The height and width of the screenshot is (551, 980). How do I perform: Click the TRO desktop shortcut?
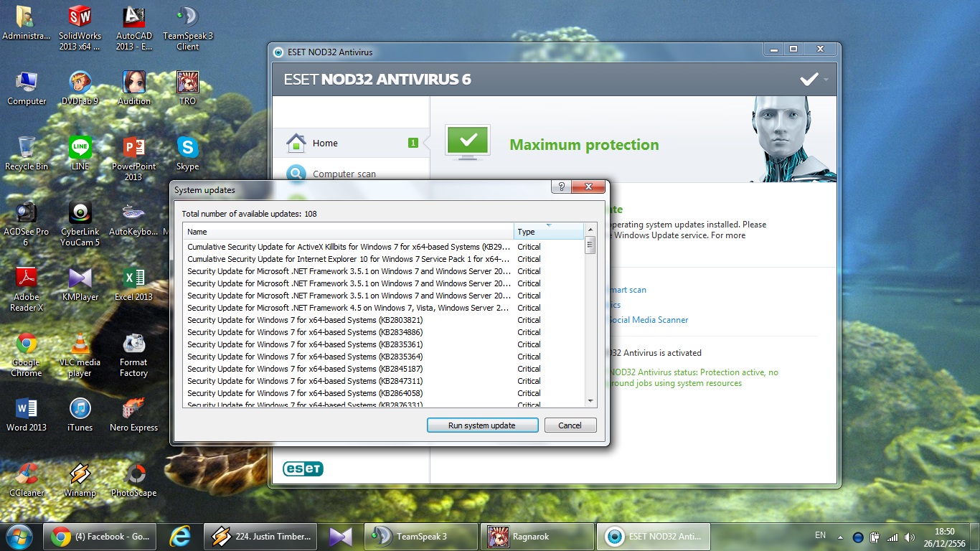[x=187, y=89]
